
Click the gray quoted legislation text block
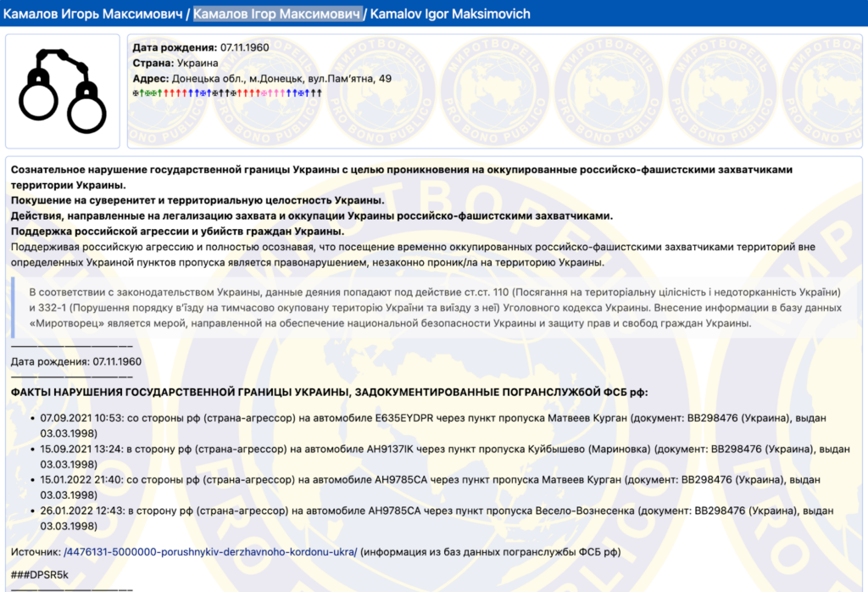(x=434, y=309)
